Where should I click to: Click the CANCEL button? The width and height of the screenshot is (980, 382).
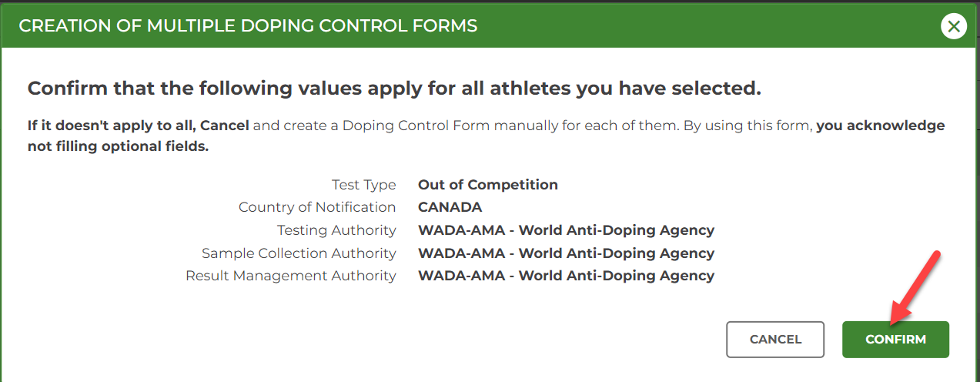(x=775, y=340)
